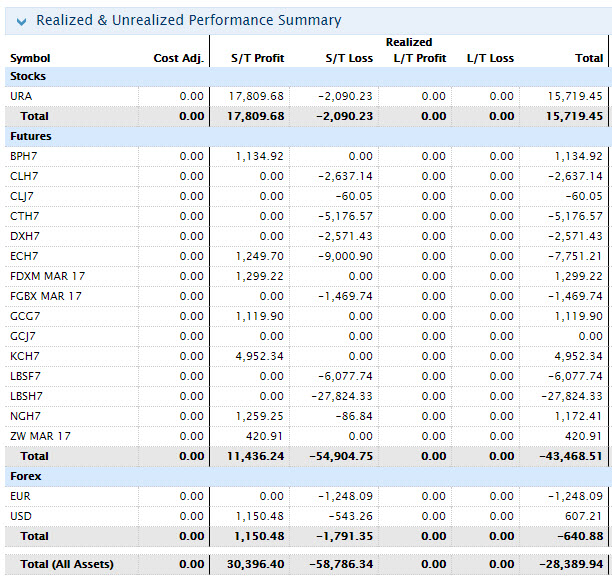
Task: Select the Futures section header
Action: pyautogui.click(x=31, y=136)
